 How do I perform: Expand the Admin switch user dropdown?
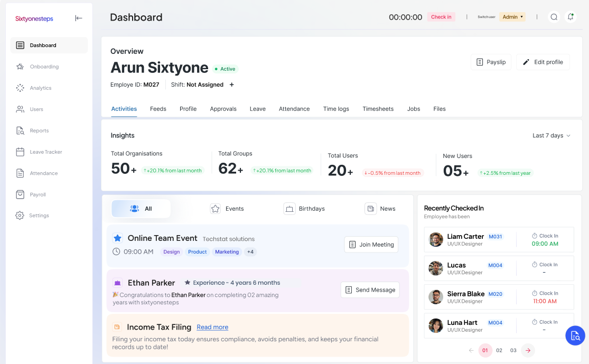(x=512, y=17)
